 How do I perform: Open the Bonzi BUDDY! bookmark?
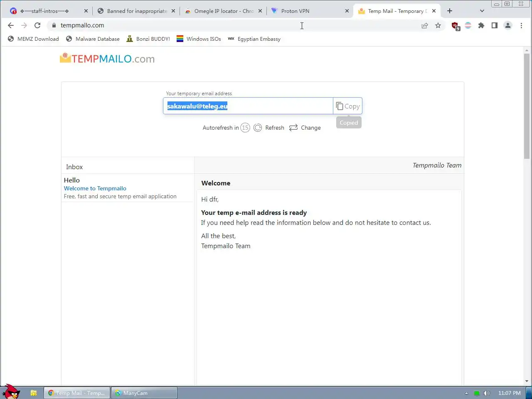click(x=148, y=39)
